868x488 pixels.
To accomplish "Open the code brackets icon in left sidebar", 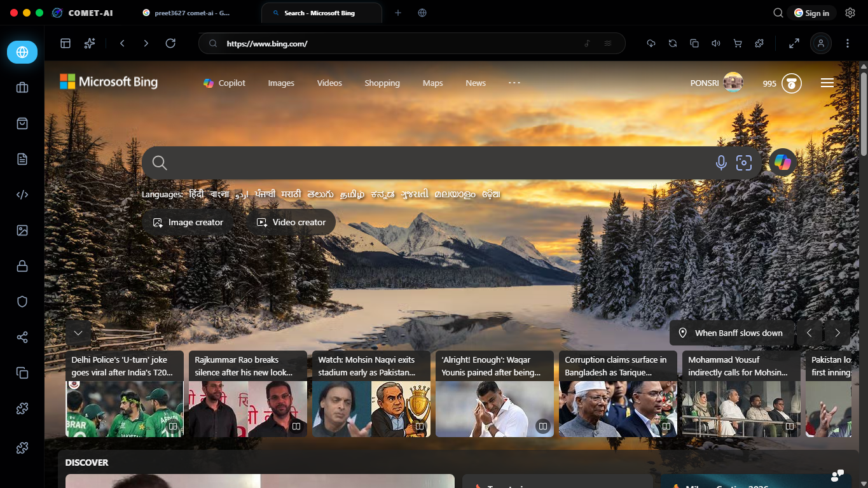I will coord(22,195).
